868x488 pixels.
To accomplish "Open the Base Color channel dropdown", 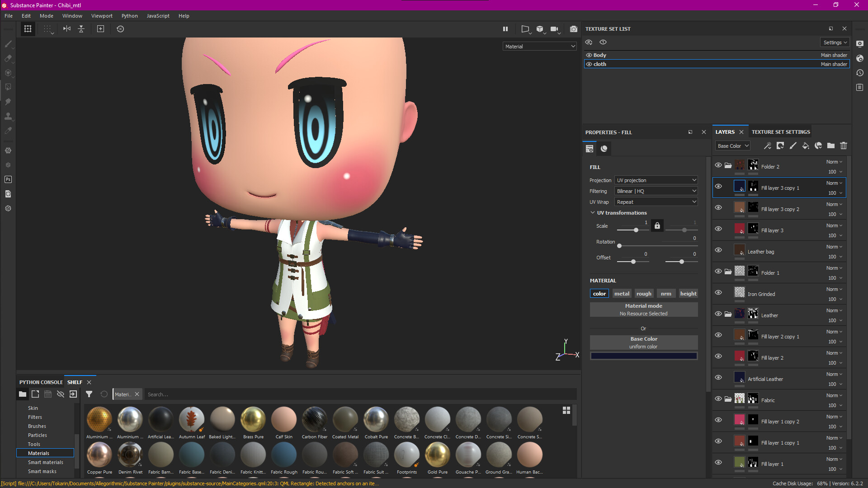I will (732, 145).
